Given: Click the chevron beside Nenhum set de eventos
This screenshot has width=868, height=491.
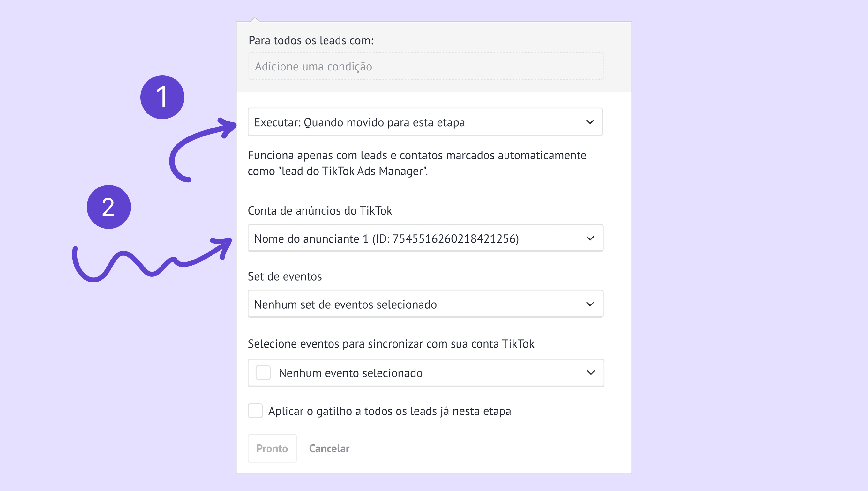Looking at the screenshot, I should tap(590, 304).
